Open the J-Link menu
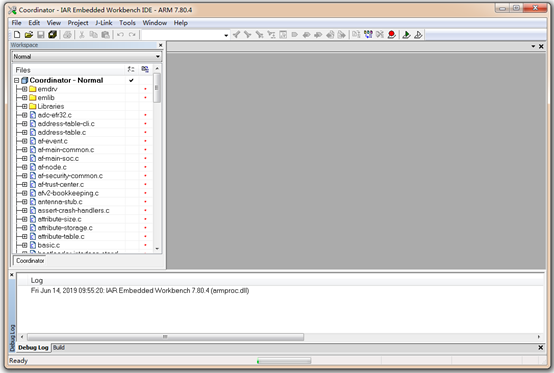This screenshot has height=373, width=554. point(104,23)
